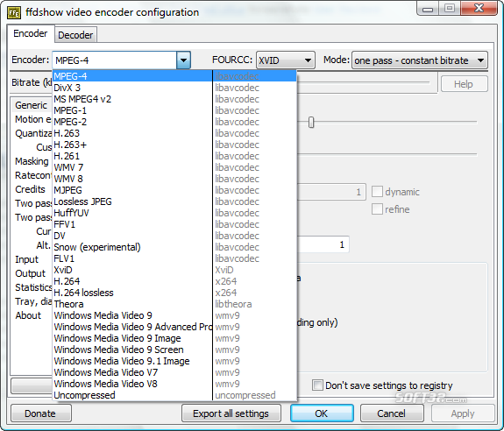Open Masking settings page
Image resolution: width=504 pixels, height=431 pixels.
click(32, 161)
